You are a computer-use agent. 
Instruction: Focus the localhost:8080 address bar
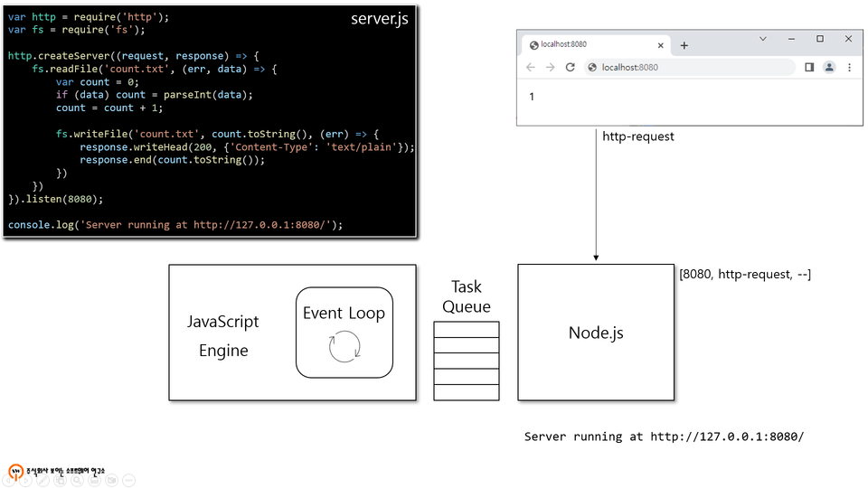click(x=689, y=67)
